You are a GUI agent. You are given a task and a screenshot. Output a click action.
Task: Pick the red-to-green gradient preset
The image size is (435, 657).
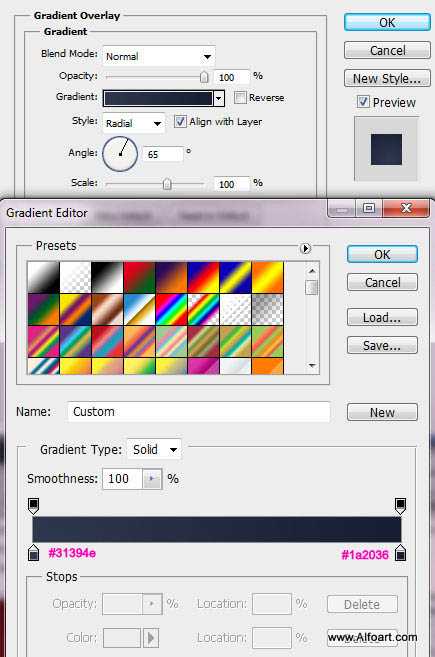pyautogui.click(x=140, y=277)
